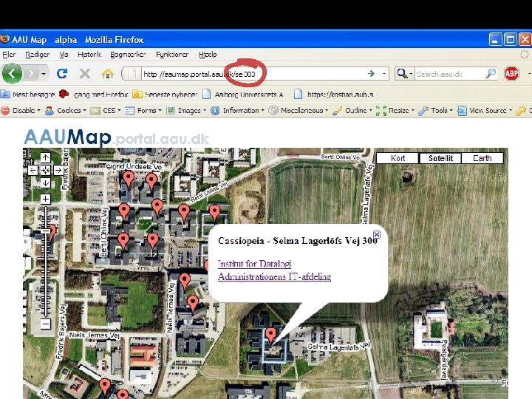Pan the map up with arrow button

(46, 158)
